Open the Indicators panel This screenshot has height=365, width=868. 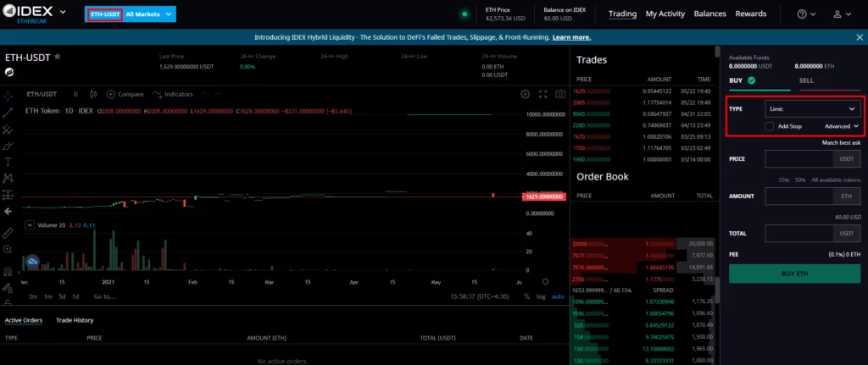click(173, 94)
